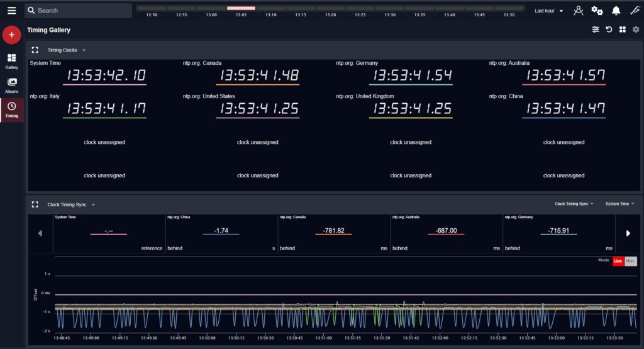Click the refresh/reset icon in Timing Gallery header
Image resolution: width=644 pixels, height=349 pixels.
(x=609, y=30)
